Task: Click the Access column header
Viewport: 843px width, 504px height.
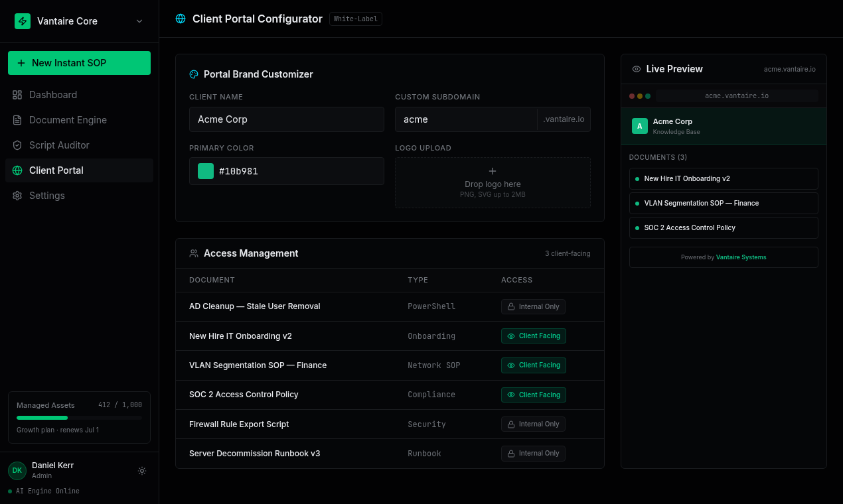Action: 517,280
